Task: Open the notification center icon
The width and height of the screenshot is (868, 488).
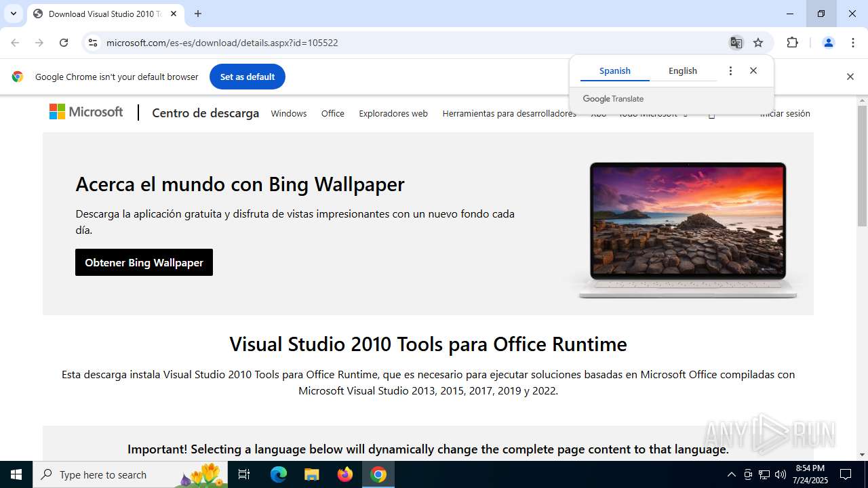Action: 846,474
